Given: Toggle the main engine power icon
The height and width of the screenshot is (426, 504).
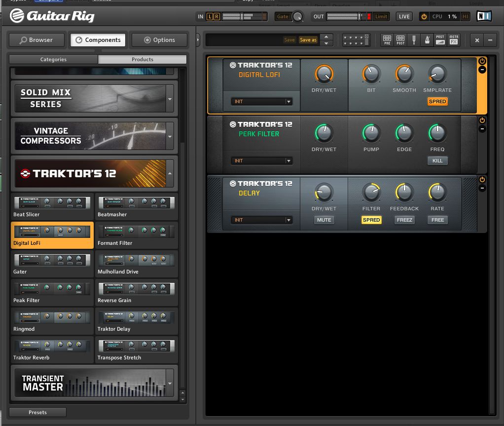Looking at the screenshot, I should [x=424, y=16].
